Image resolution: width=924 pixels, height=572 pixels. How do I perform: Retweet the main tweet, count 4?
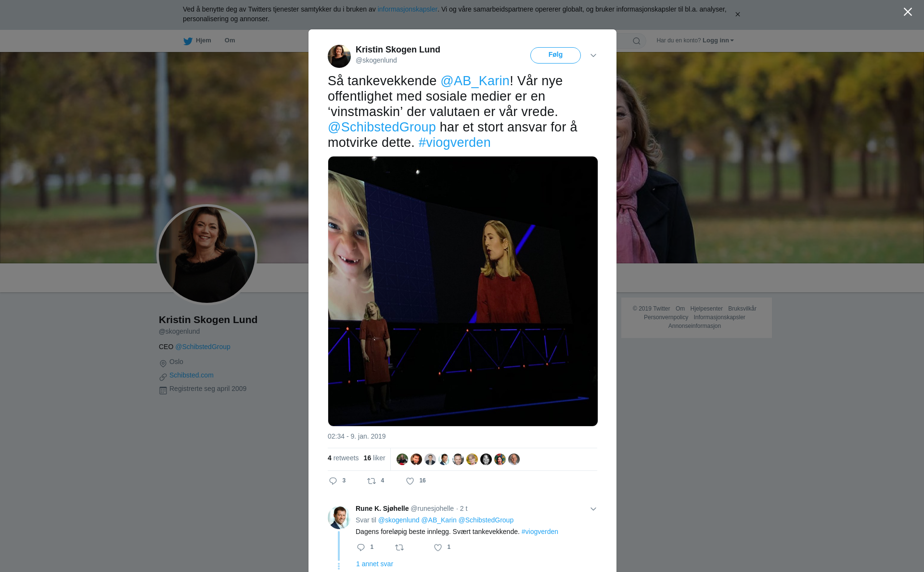376,481
